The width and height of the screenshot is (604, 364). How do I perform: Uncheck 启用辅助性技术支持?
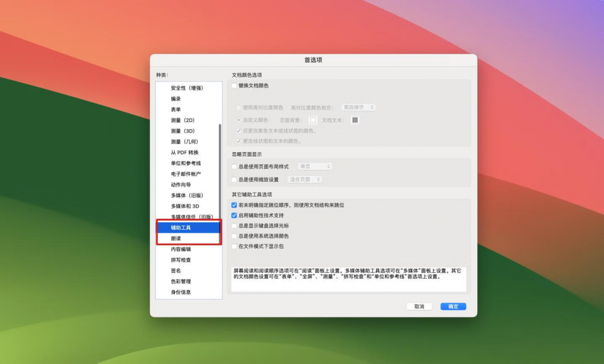[x=233, y=215]
